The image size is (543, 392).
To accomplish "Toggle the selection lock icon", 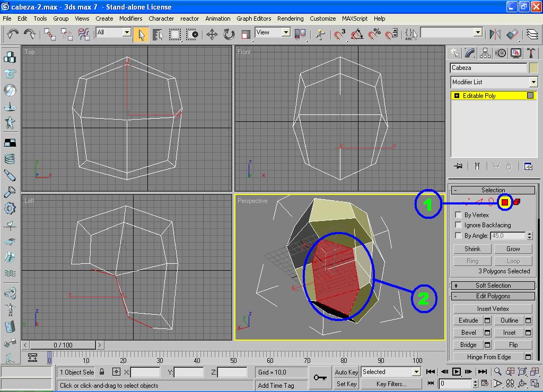I will [x=102, y=372].
